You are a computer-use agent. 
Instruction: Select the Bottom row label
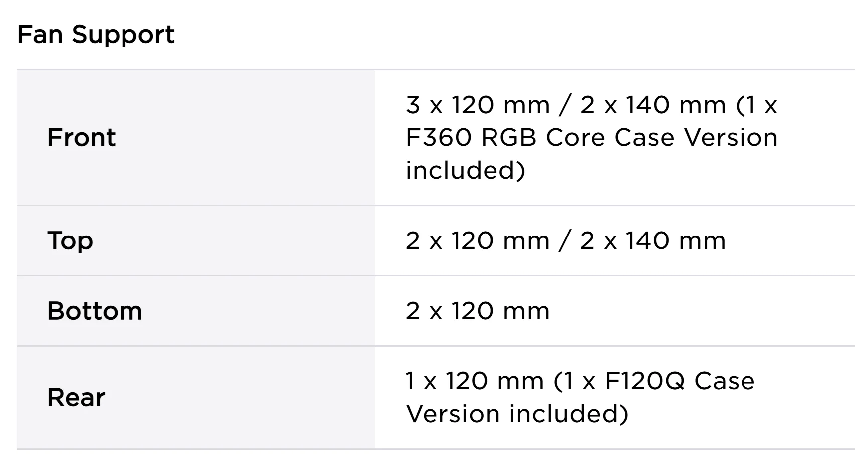tap(95, 311)
